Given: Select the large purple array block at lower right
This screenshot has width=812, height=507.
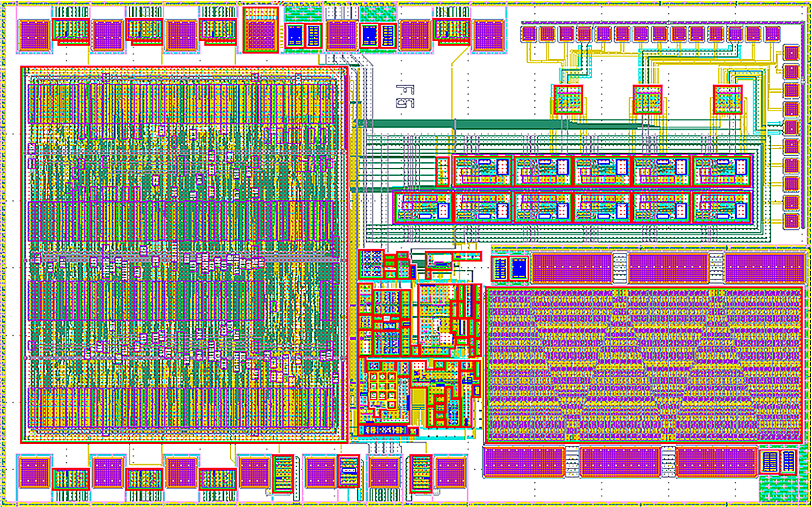Looking at the screenshot, I should (643, 365).
